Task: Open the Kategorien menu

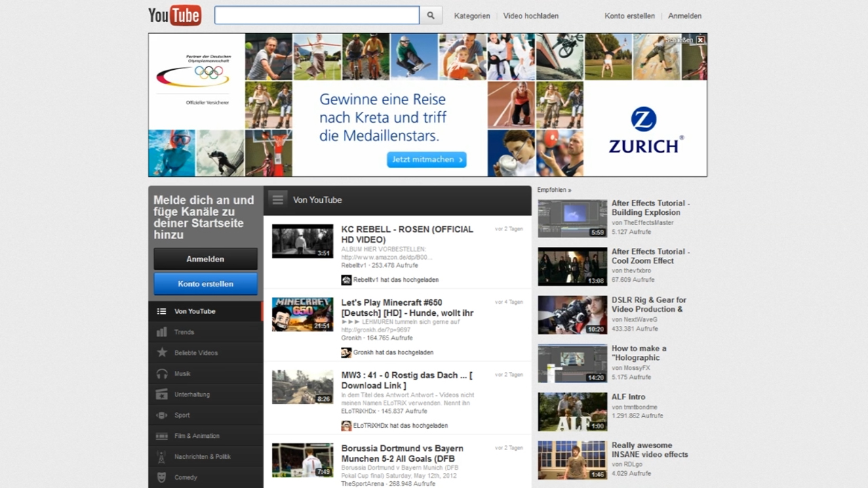Action: (472, 16)
